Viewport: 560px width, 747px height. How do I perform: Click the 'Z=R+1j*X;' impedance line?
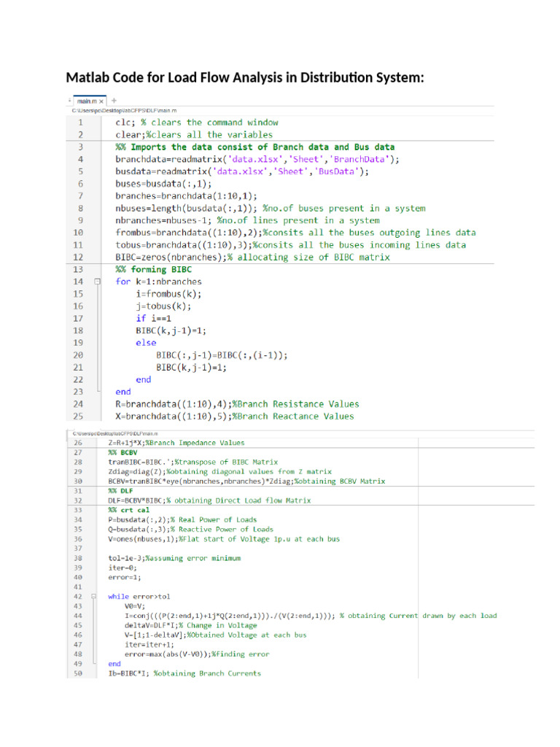(x=176, y=443)
